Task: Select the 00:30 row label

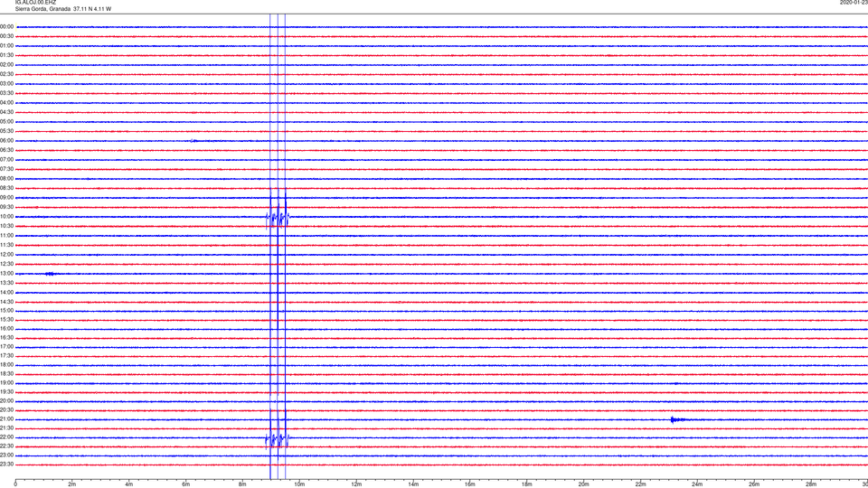Action: click(x=6, y=36)
